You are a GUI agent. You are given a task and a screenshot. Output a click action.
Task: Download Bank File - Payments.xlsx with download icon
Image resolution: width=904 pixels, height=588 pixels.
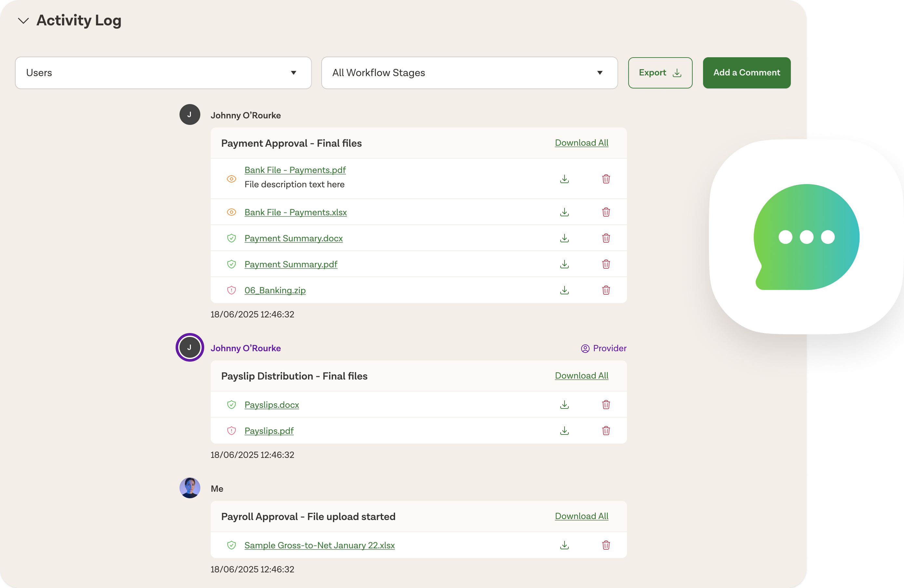click(x=565, y=212)
